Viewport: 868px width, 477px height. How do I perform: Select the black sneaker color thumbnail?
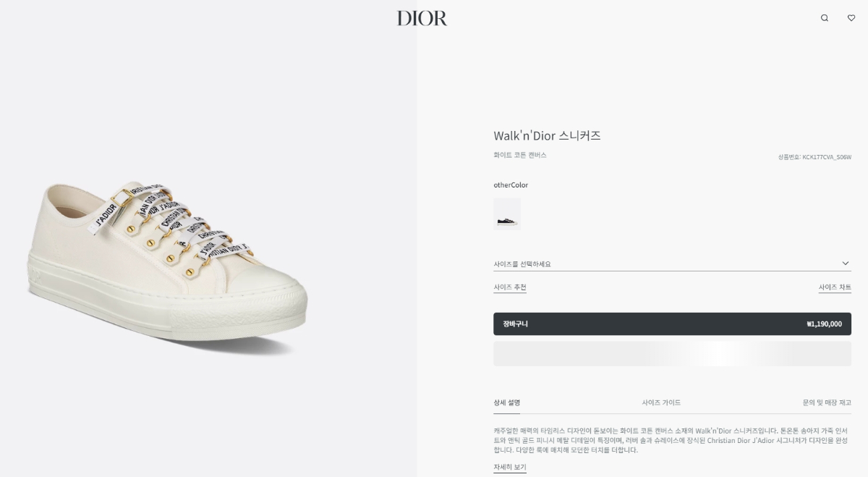coord(507,214)
